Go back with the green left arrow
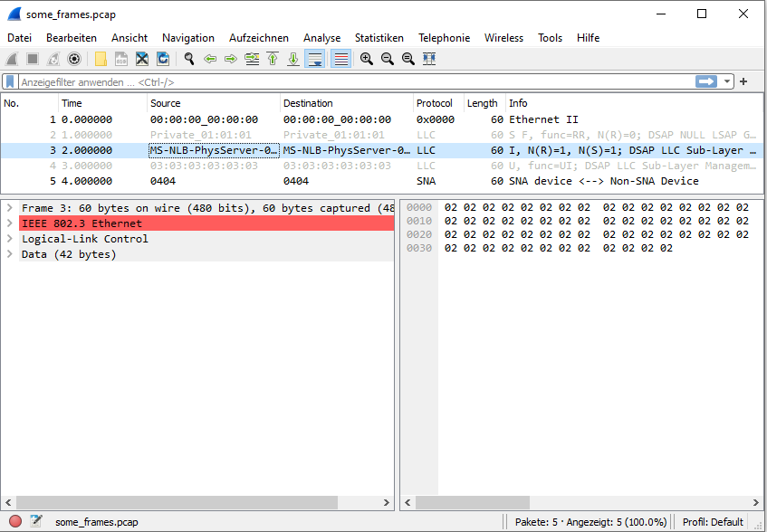 (210, 59)
